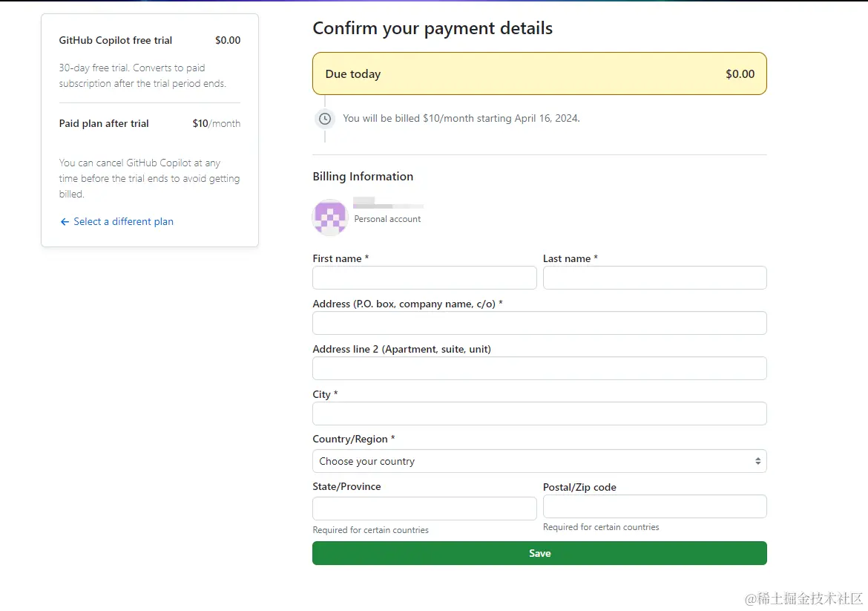868x611 pixels.
Task: Click the 30-day free trial description text
Action: point(143,75)
